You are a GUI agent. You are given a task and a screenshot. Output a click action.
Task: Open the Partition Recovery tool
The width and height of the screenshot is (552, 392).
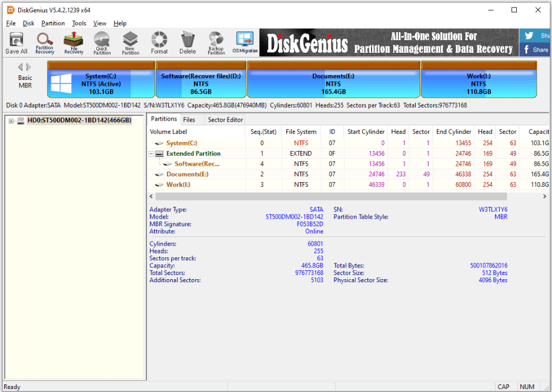(45, 43)
